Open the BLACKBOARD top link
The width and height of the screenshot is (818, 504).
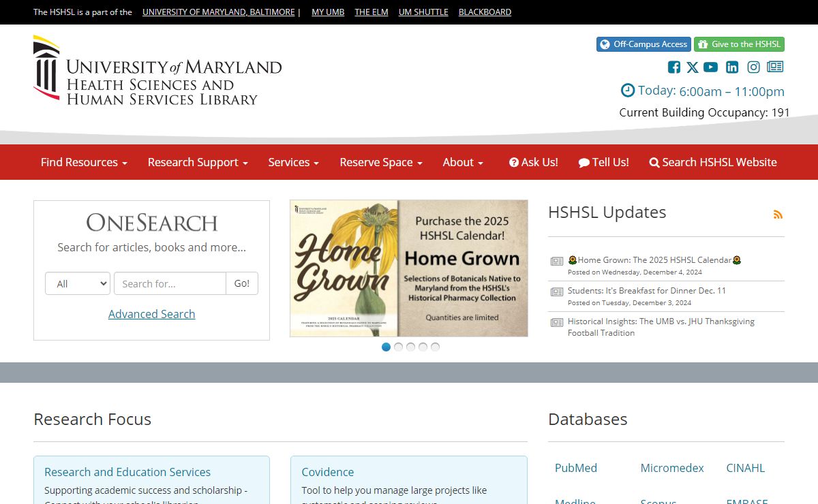pos(485,12)
